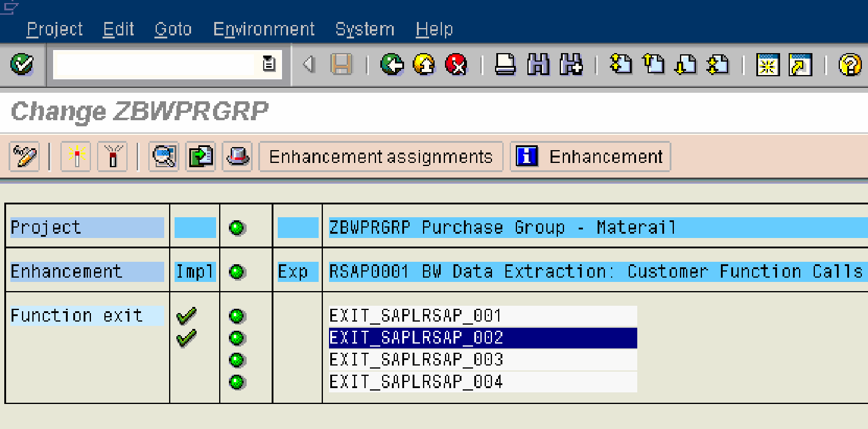Click the red Cancel icon
Image resolution: width=868 pixels, height=429 pixels.
pyautogui.click(x=456, y=65)
